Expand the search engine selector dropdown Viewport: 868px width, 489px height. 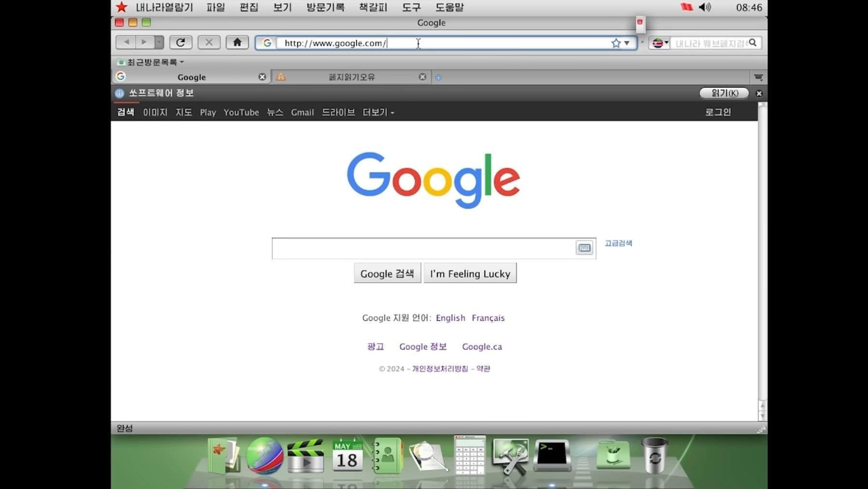tap(660, 43)
